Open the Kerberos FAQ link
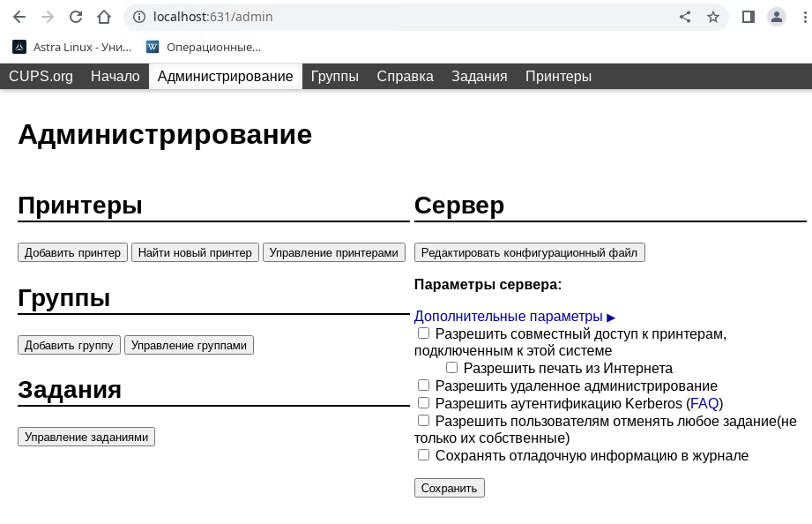The image size is (812, 524). tap(704, 403)
